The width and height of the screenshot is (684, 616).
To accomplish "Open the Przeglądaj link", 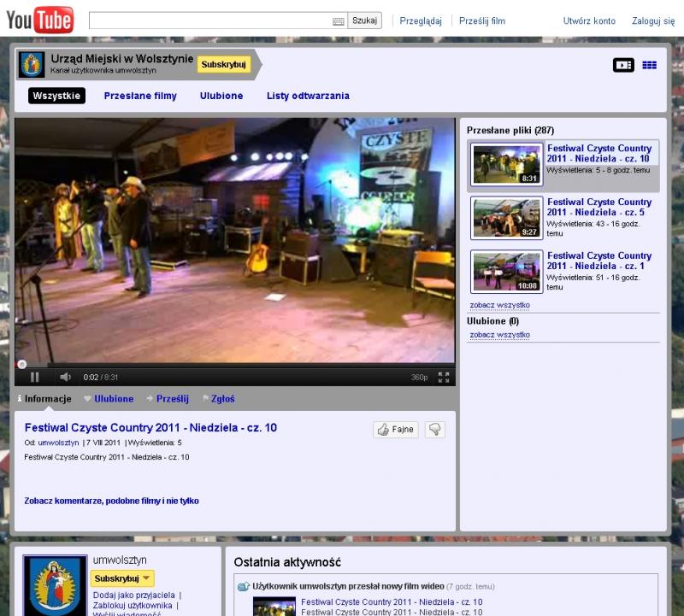I will tap(421, 21).
